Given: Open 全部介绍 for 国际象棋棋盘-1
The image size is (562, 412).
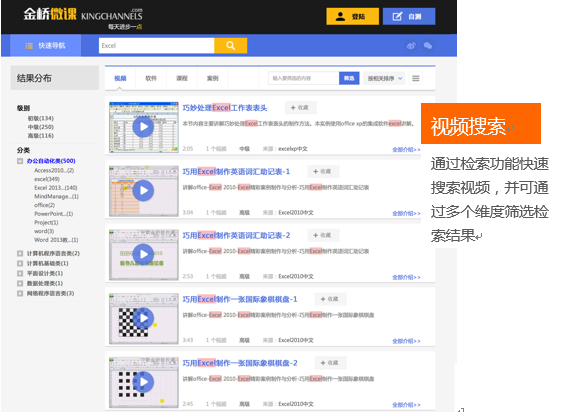Looking at the screenshot, I should pyautogui.click(x=406, y=341).
